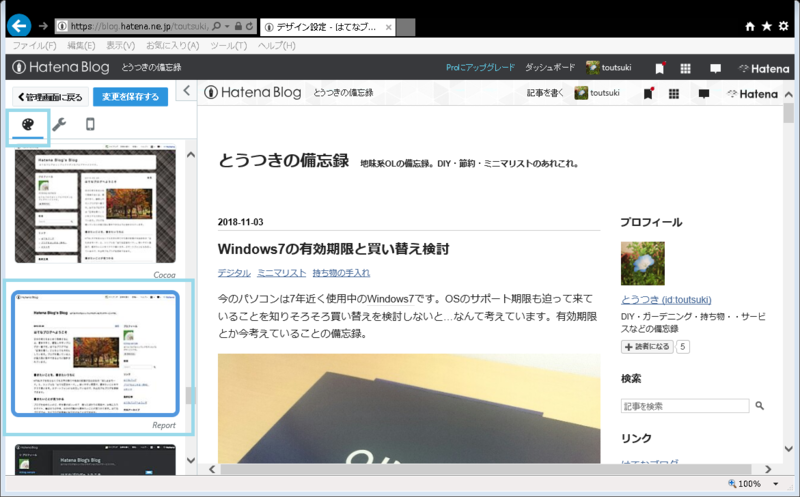Click bookmark icon in dark header
The image size is (800, 497).
coord(660,68)
